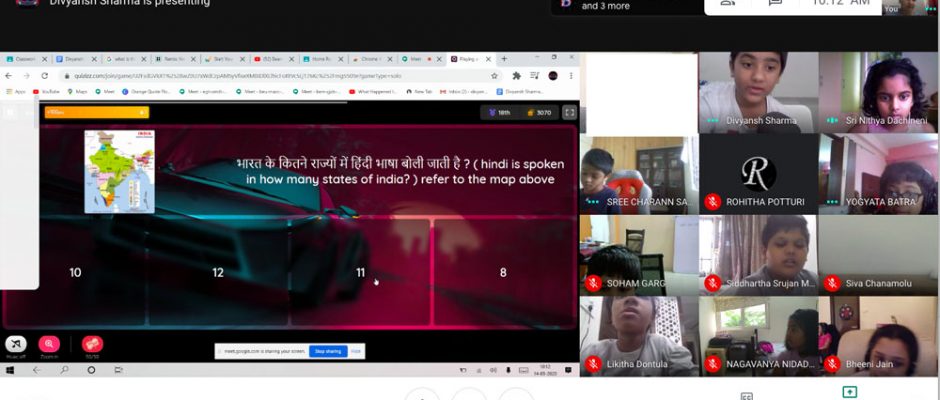Select answer option 12
This screenshot has width=940, height=400.
pos(218,273)
